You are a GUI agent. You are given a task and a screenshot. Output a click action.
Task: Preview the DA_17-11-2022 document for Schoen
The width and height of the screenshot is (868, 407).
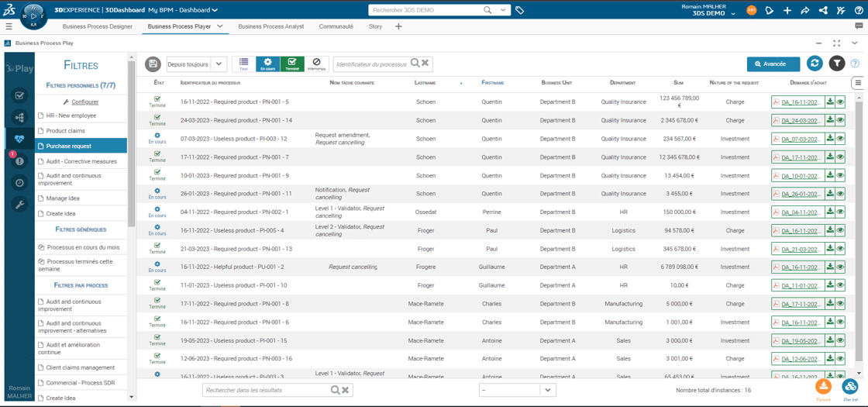(840, 157)
